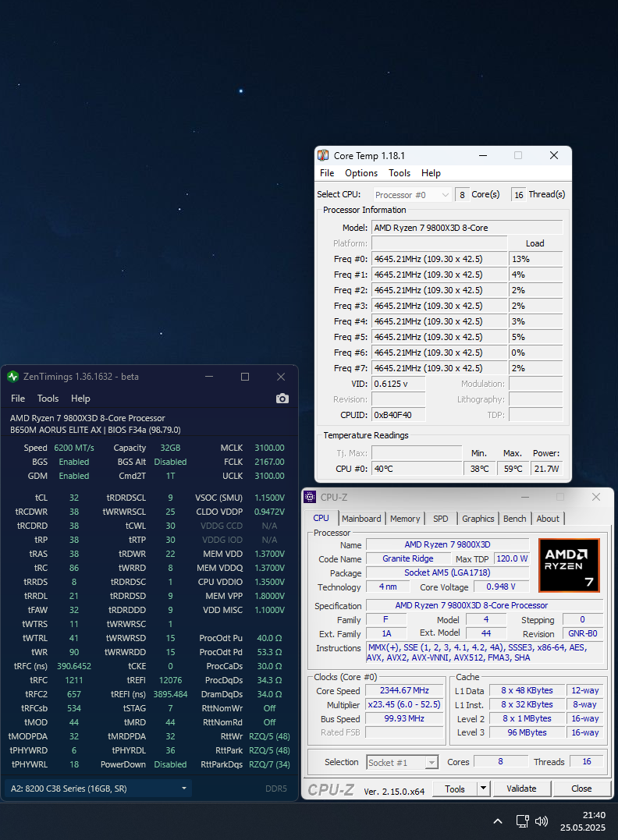This screenshot has width=618, height=840.
Task: Switch to CPU-Z Bench tab
Action: (x=514, y=519)
